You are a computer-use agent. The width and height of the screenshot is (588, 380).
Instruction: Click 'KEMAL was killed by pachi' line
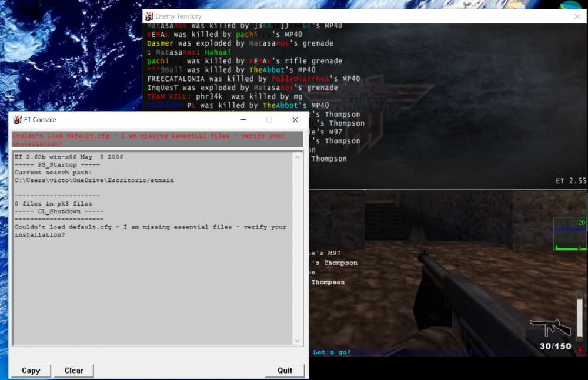[x=225, y=35]
